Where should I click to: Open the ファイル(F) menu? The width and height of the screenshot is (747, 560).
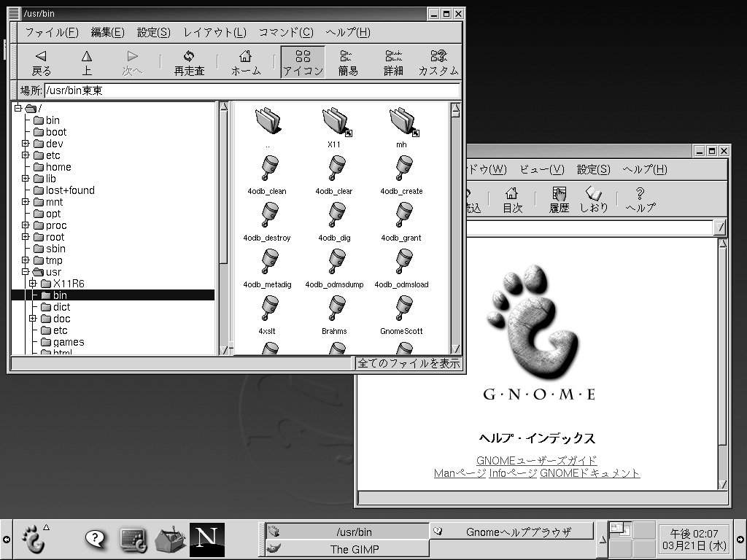(x=52, y=32)
